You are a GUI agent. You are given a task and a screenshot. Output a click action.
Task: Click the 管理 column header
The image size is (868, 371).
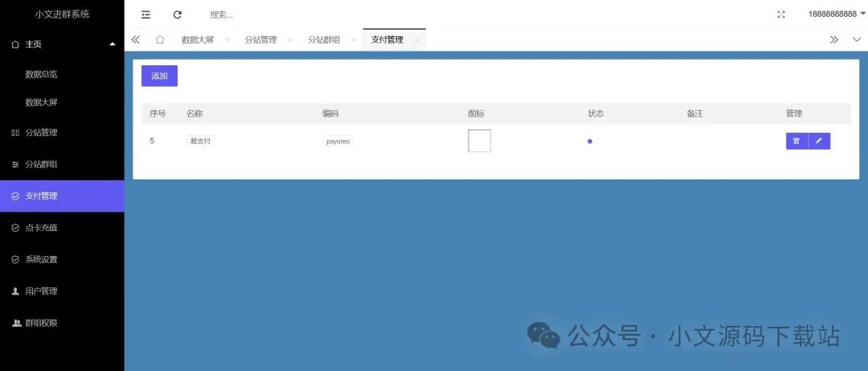[794, 113]
